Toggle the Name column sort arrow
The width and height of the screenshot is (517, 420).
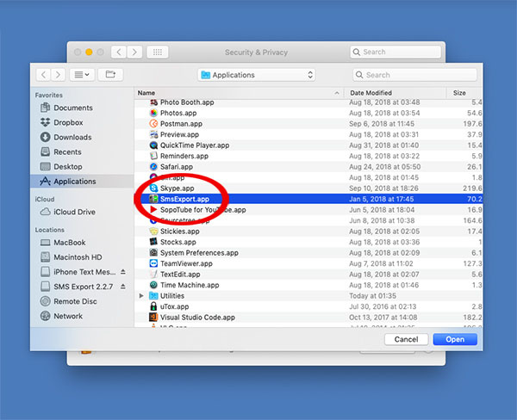pyautogui.click(x=337, y=93)
